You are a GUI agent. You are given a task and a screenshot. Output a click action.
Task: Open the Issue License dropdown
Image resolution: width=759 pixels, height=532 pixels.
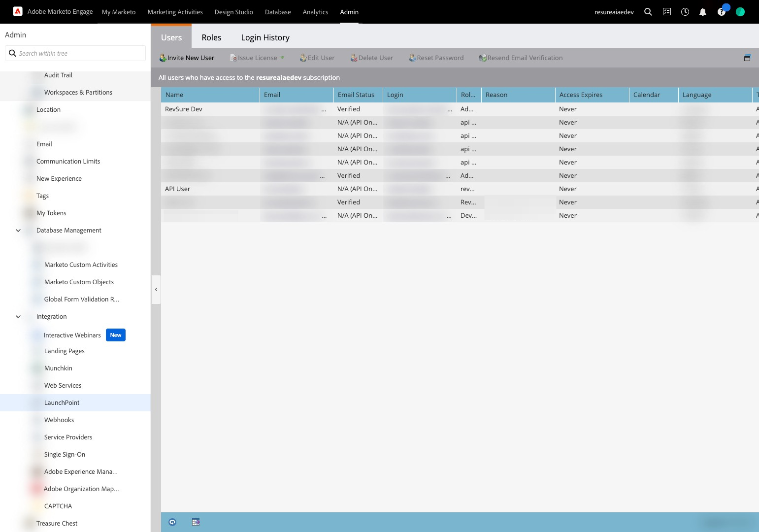click(x=257, y=58)
